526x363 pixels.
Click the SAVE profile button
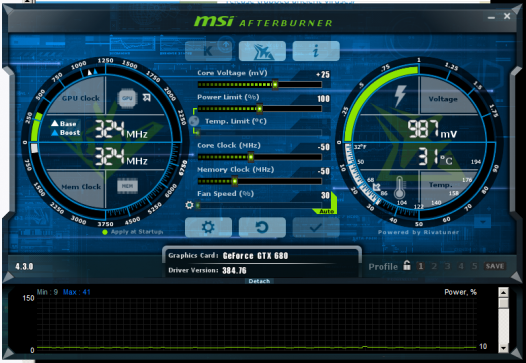(x=495, y=266)
